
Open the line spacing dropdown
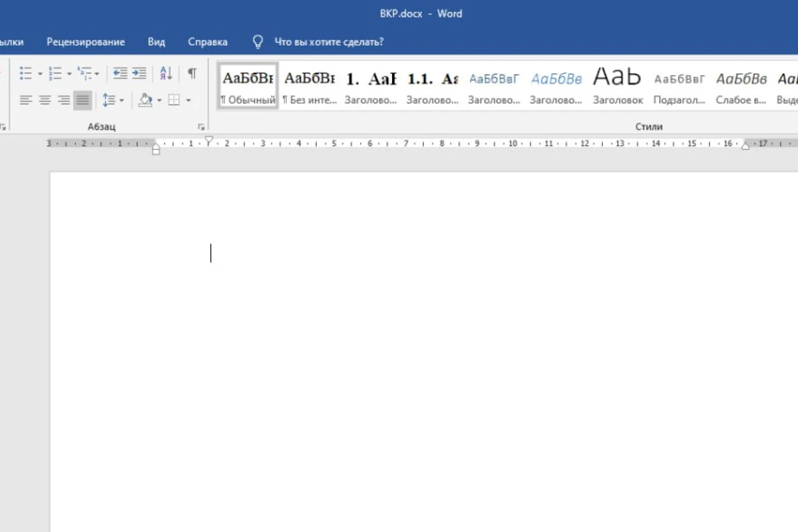click(113, 100)
